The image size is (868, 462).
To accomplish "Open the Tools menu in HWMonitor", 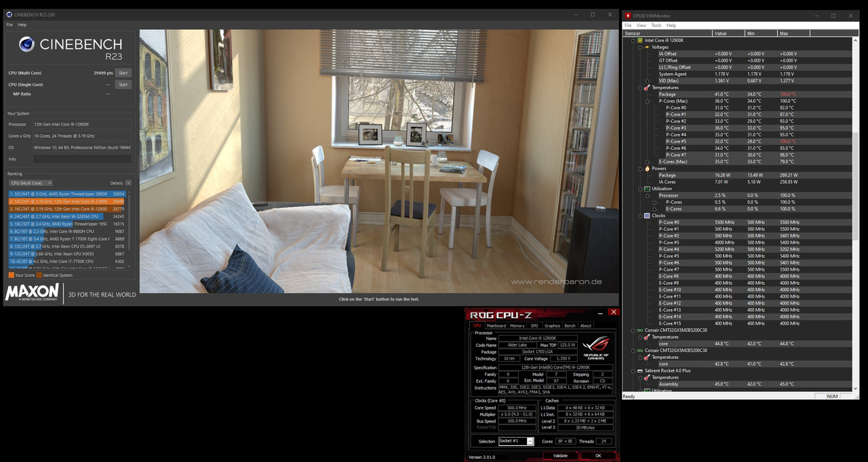I will click(x=656, y=25).
